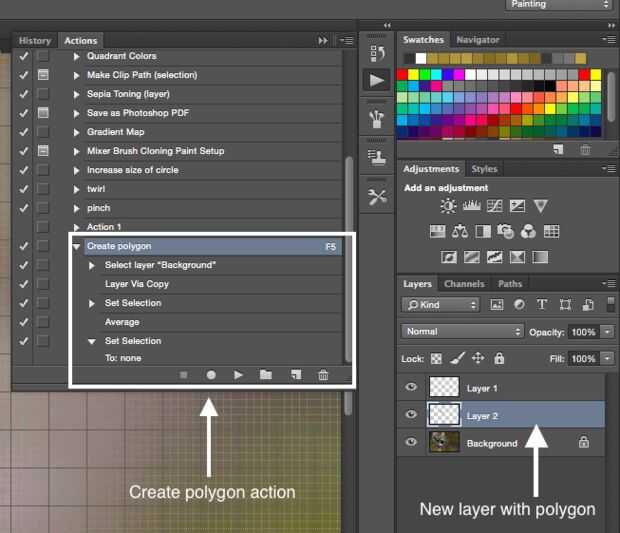620x533 pixels.
Task: Hide Layer 1 using its eye icon
Action: tap(411, 387)
